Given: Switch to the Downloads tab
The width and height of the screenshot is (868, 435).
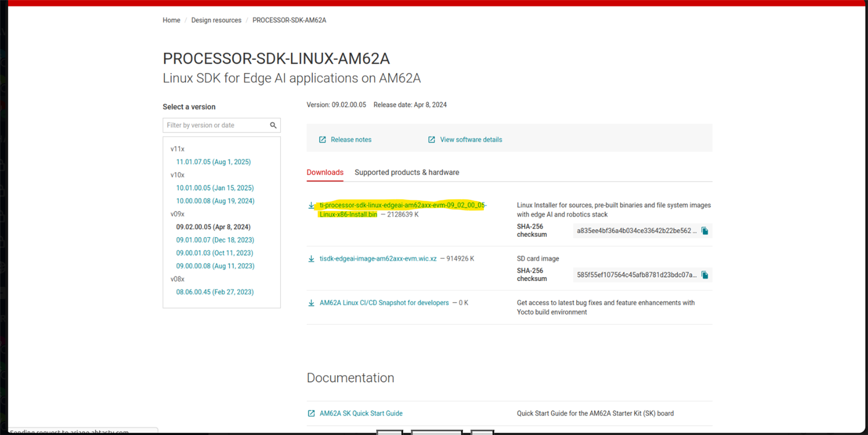Looking at the screenshot, I should click(x=325, y=173).
